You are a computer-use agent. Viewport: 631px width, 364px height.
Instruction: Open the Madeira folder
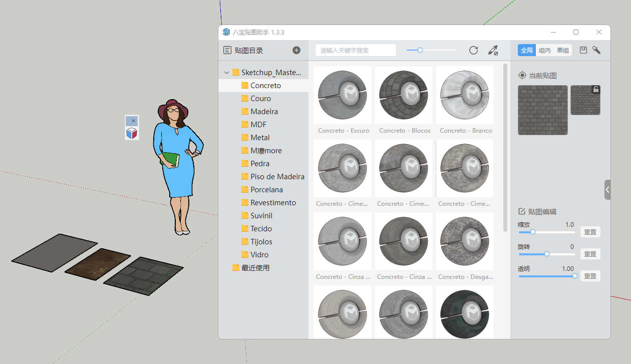coord(264,112)
